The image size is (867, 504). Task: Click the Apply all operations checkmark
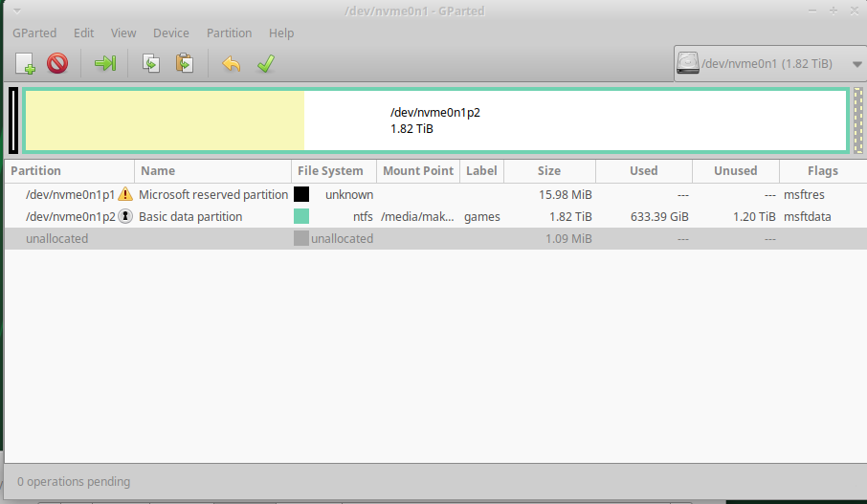[266, 63]
